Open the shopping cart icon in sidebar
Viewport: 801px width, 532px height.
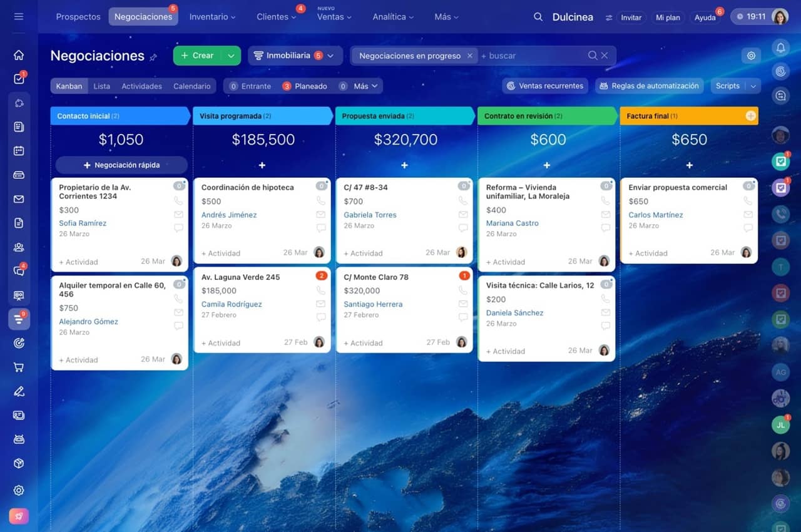[19, 367]
